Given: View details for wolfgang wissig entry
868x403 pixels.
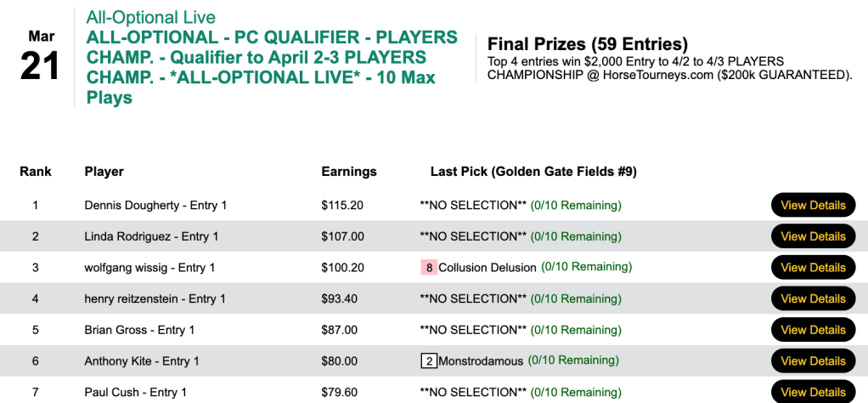Looking at the screenshot, I should point(813,267).
